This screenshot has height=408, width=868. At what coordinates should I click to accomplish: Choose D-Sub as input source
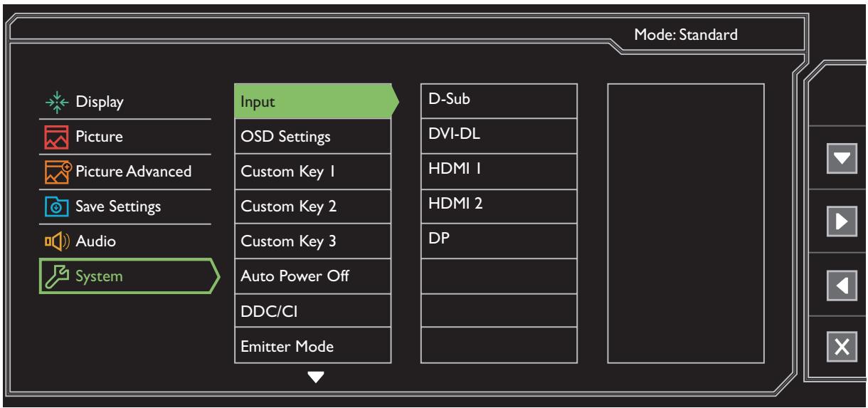click(x=499, y=101)
